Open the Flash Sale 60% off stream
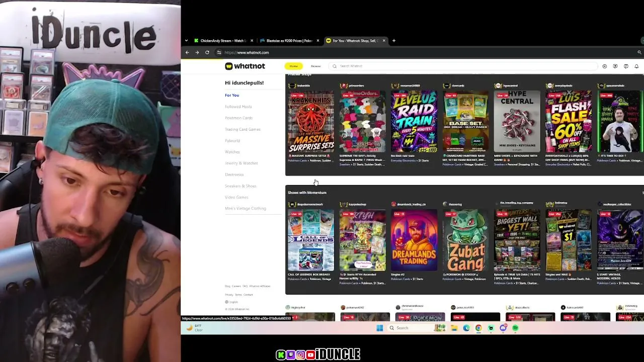Viewport: 644px width, 362px height. tap(569, 122)
